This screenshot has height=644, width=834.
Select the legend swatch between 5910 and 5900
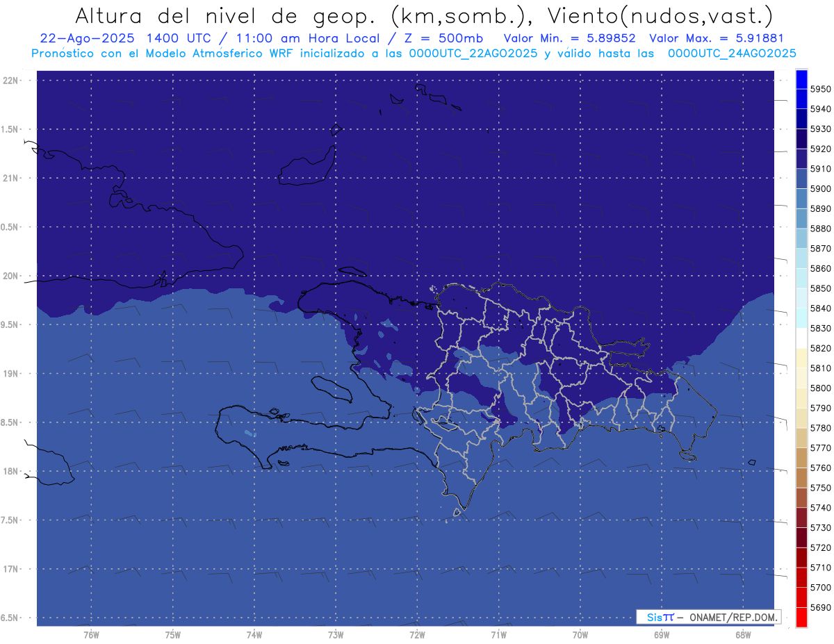pos(801,179)
